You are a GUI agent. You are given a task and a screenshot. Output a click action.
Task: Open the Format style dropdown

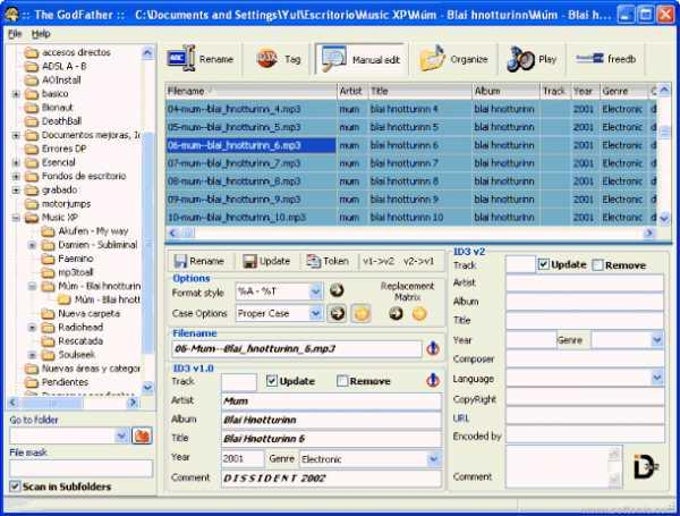point(316,291)
